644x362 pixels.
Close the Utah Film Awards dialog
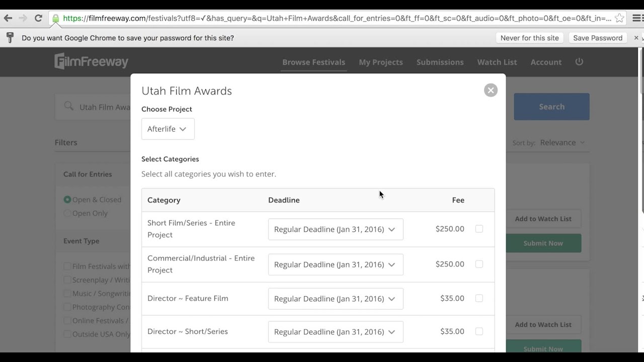pos(491,90)
